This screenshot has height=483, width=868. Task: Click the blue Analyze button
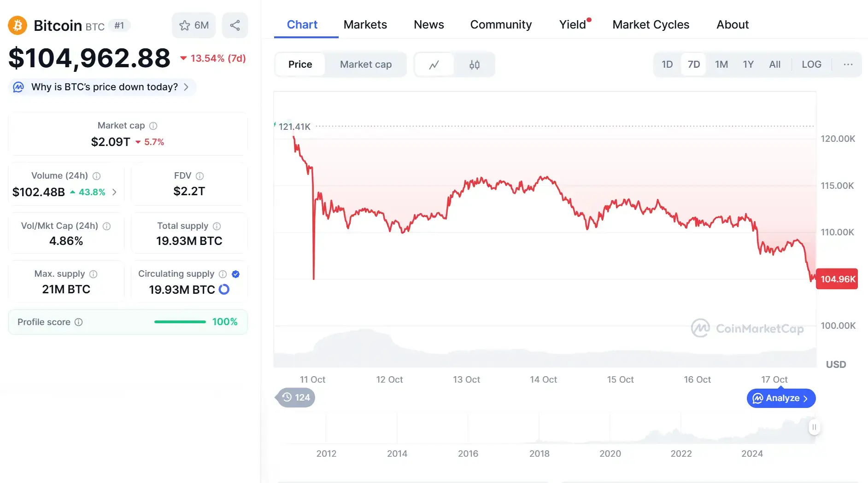(781, 398)
